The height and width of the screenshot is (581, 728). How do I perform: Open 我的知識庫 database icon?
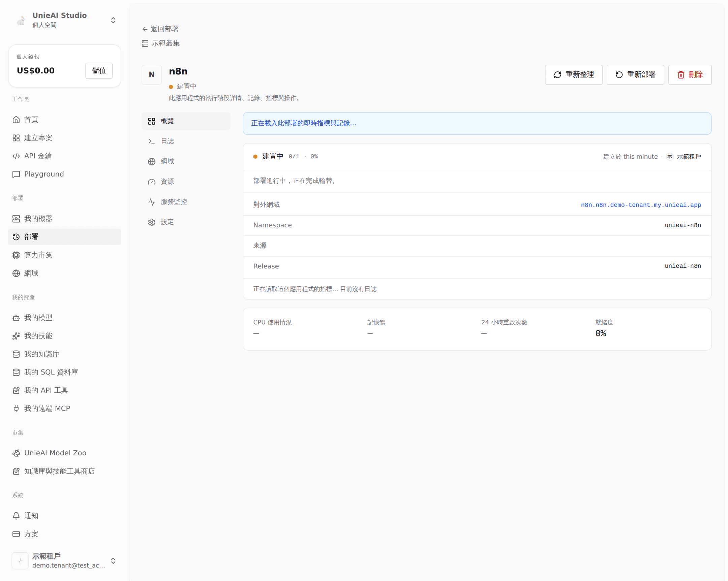click(x=16, y=354)
